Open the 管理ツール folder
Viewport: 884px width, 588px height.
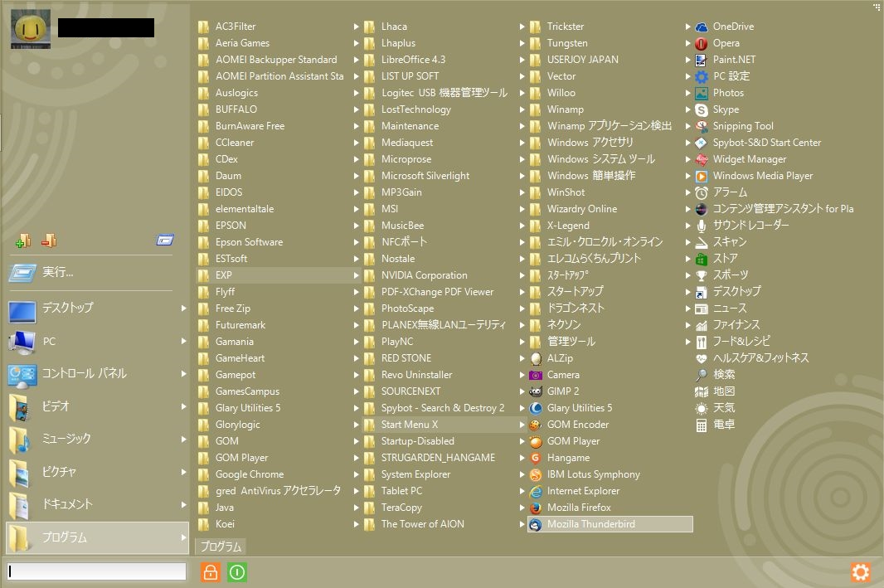[610, 342]
